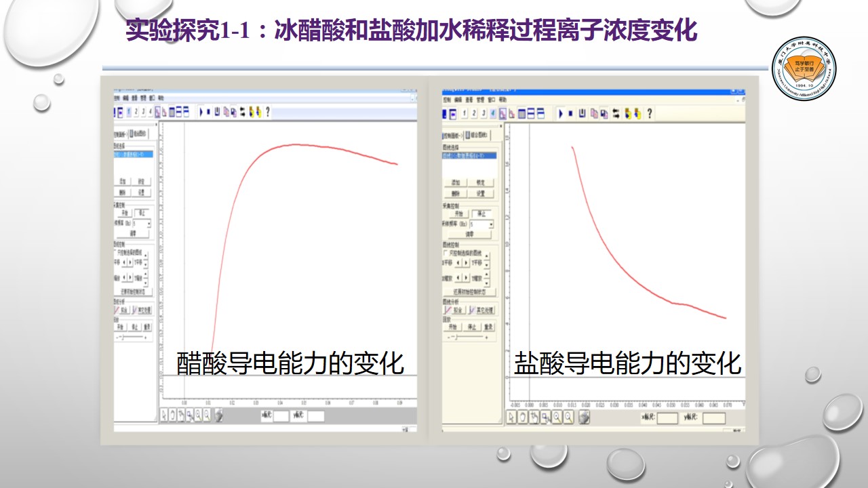
Task: Click the Help question mark in the left window's toolbar
Action: [x=268, y=112]
